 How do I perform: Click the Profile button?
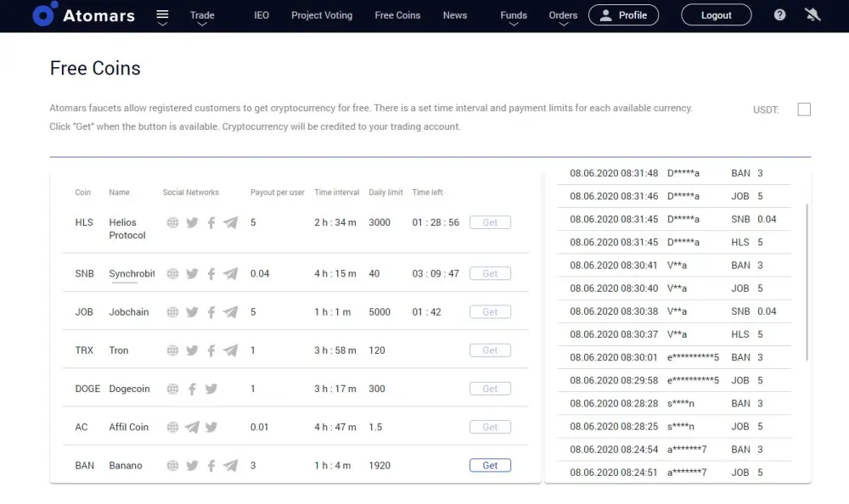(624, 15)
